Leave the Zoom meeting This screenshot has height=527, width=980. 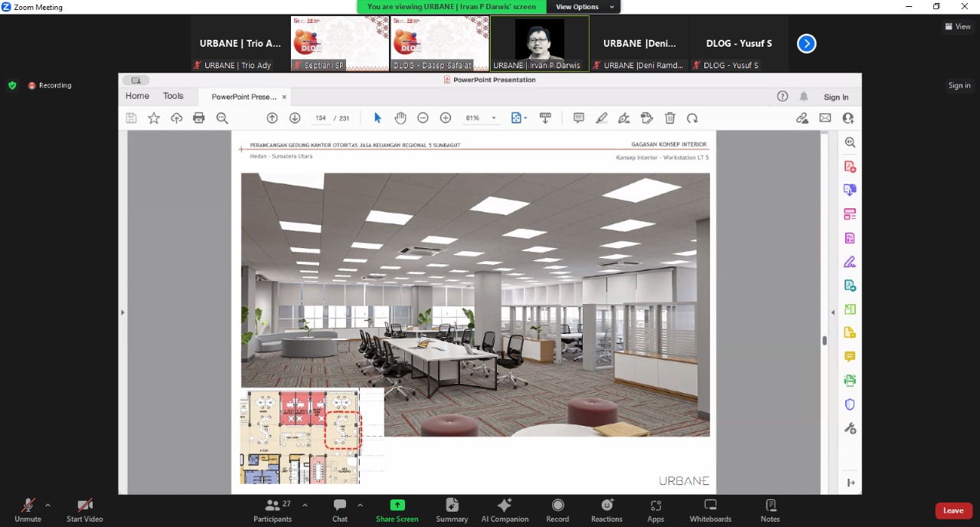tap(953, 511)
